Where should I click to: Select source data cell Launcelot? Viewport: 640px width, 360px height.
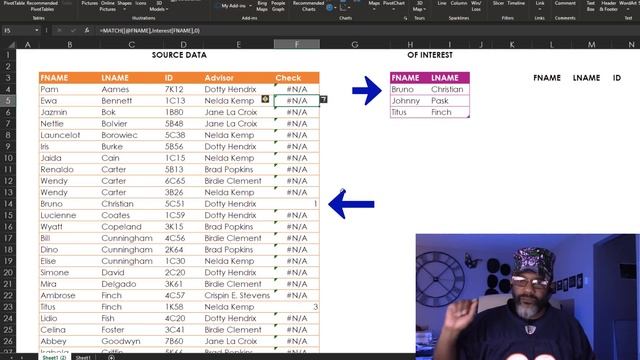coord(69,135)
